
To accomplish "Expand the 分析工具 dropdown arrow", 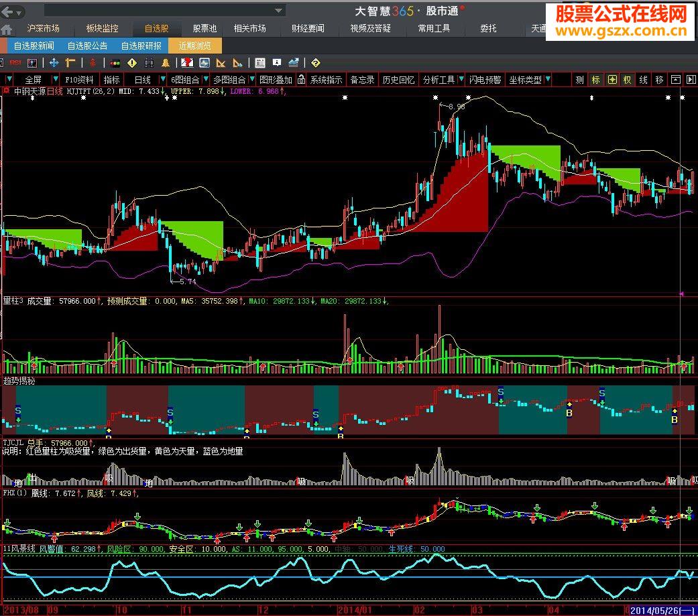I will pos(461,79).
